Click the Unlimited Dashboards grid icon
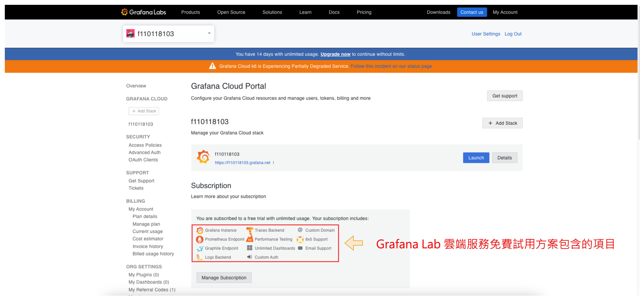 pyautogui.click(x=249, y=248)
